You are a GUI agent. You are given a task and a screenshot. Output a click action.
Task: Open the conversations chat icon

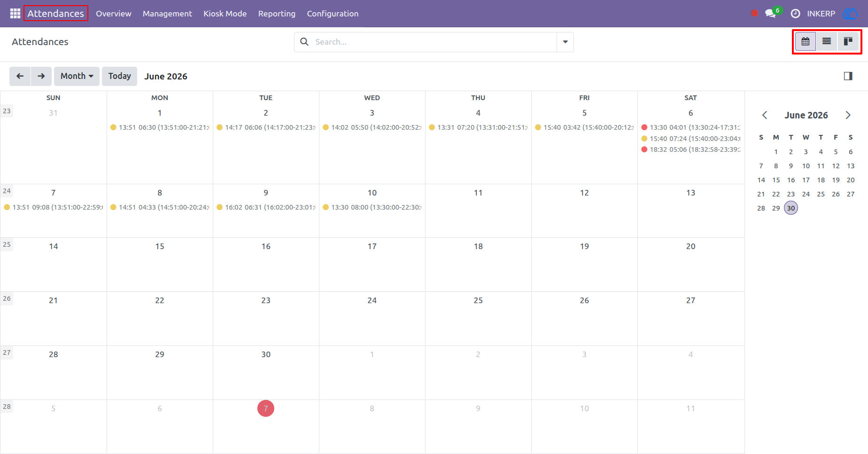pos(771,14)
